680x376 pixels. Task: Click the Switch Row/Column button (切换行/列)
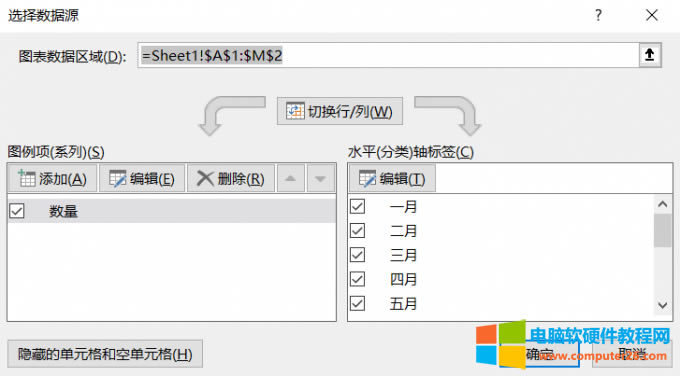click(x=340, y=111)
